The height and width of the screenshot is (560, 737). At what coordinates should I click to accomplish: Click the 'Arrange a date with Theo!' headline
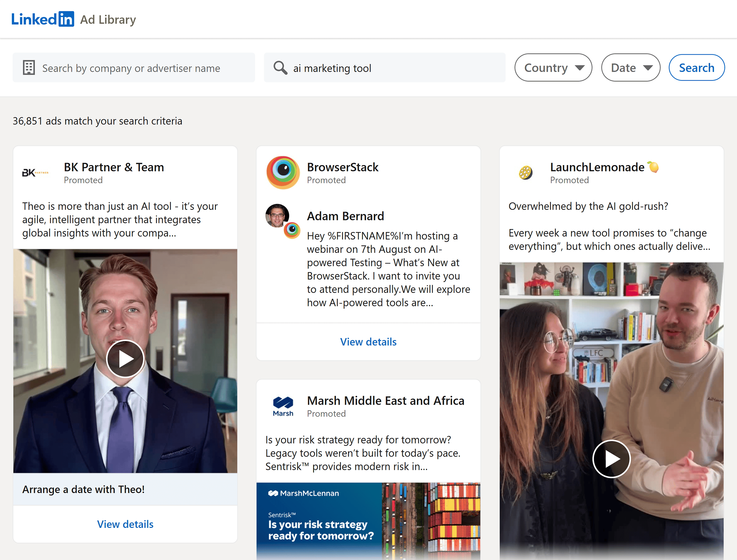pos(83,489)
